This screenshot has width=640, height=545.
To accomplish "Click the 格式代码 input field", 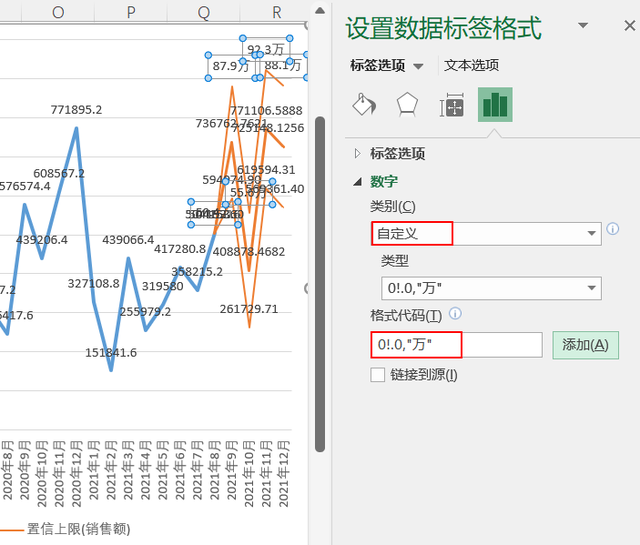I will 456,345.
